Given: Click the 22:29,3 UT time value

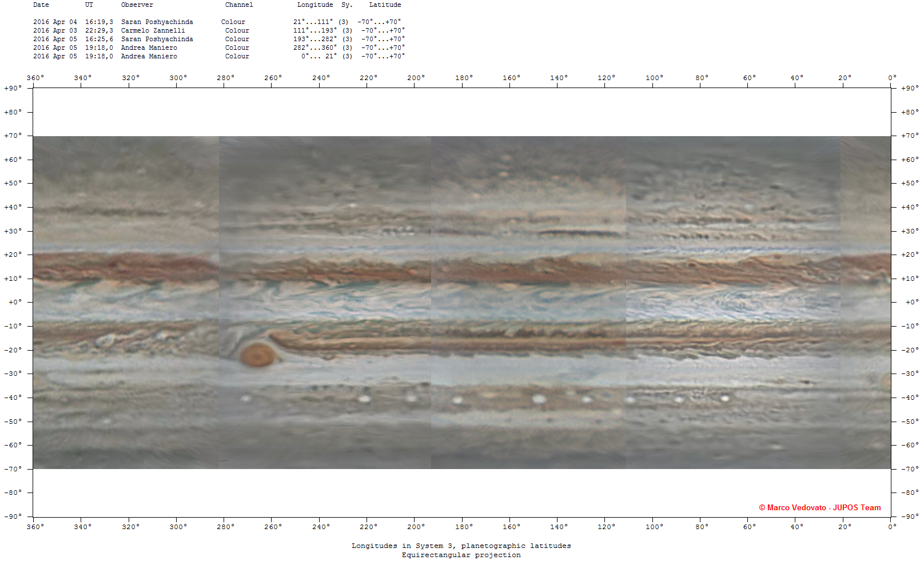Looking at the screenshot, I should pos(99,30).
